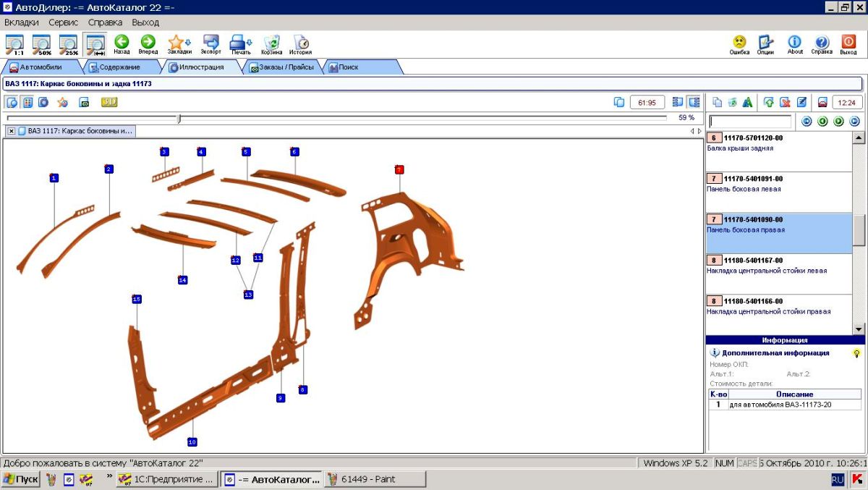This screenshot has height=490, width=868.
Task: Go to previous record with green arrow
Action: tap(823, 122)
